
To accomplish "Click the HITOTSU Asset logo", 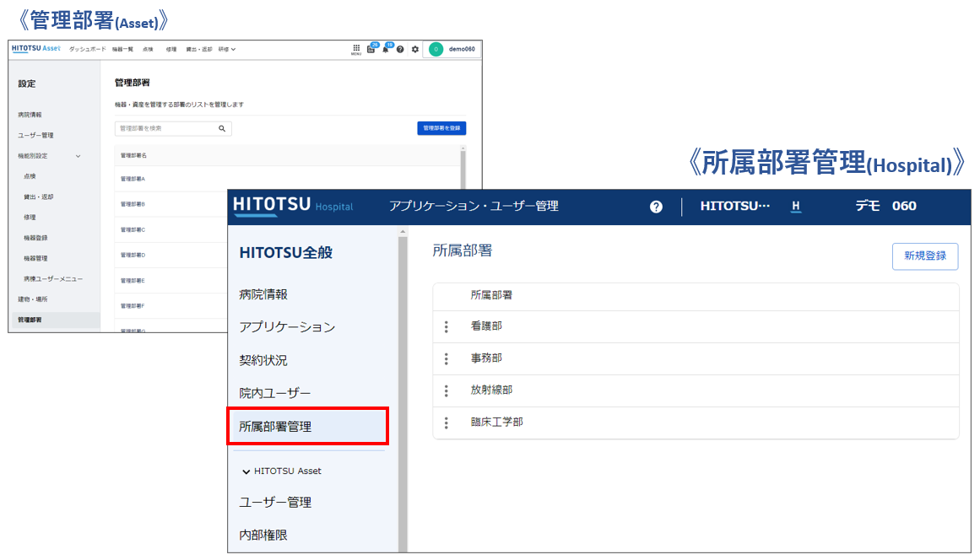I will [x=35, y=49].
